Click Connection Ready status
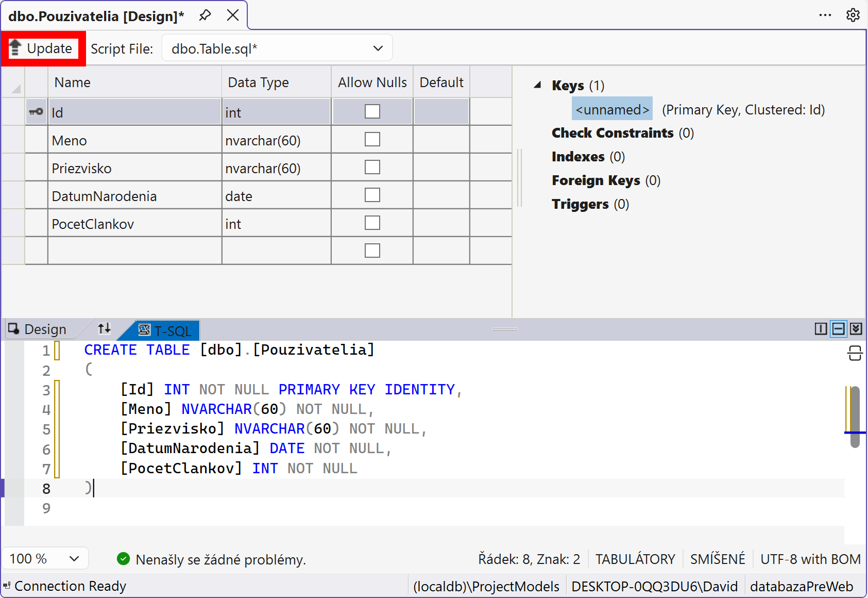 70,586
